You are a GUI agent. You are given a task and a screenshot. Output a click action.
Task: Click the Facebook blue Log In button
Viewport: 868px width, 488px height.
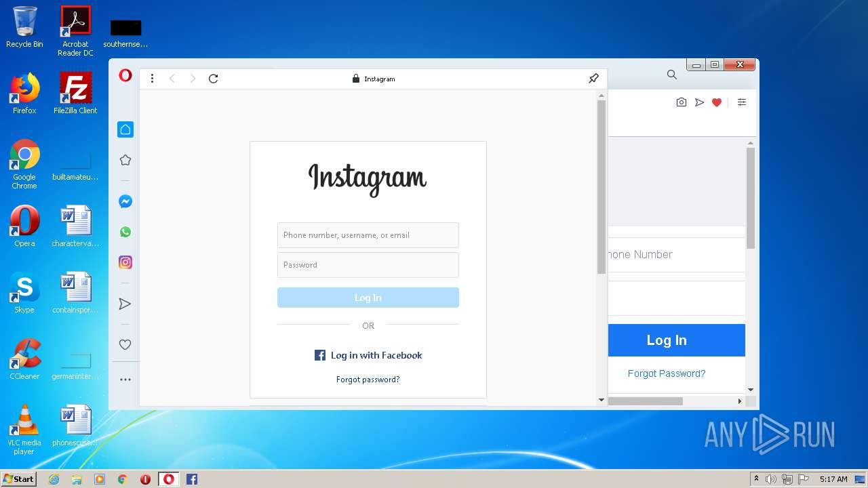pyautogui.click(x=677, y=340)
